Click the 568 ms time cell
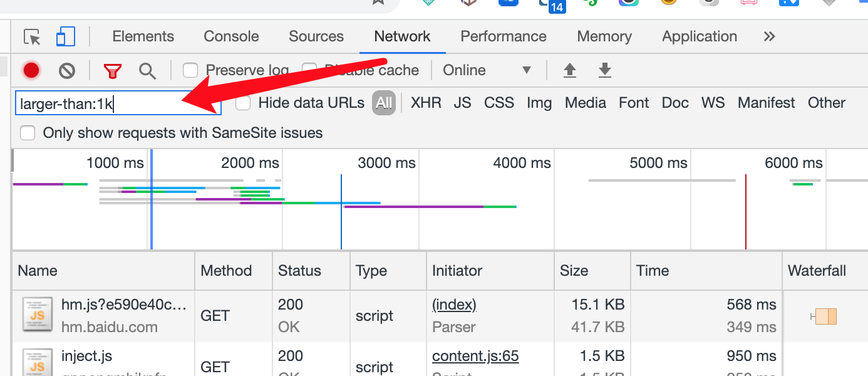Screen dimensions: 868x376 point(752,305)
